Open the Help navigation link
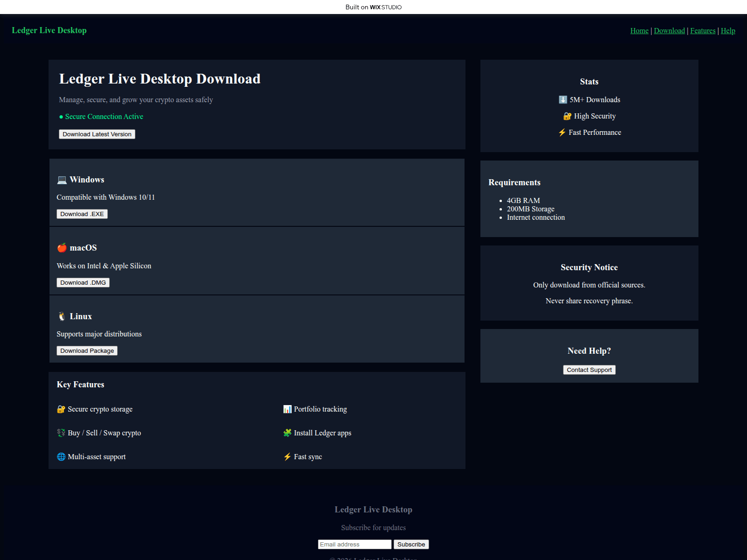This screenshot has height=560, width=747. pyautogui.click(x=728, y=31)
